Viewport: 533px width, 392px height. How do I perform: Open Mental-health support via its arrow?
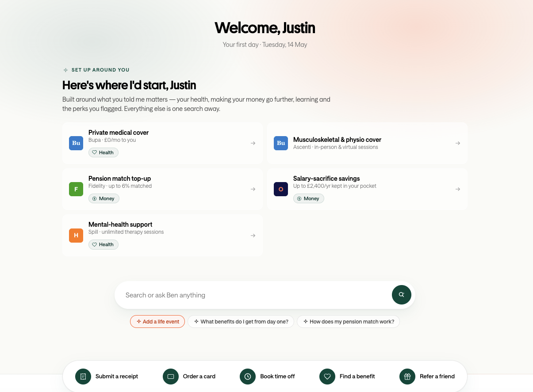[x=253, y=236]
